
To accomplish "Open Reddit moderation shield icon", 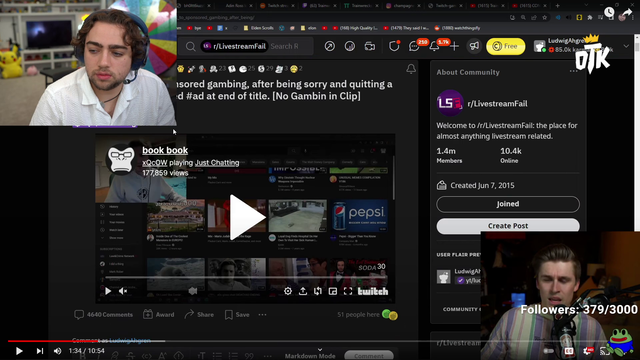I will coord(394,46).
